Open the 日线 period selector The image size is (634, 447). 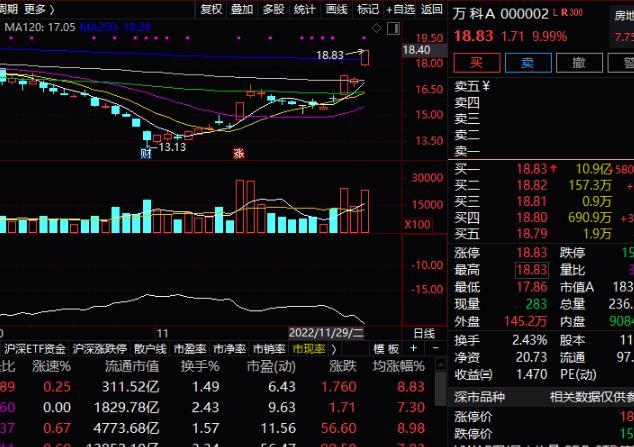(x=424, y=331)
